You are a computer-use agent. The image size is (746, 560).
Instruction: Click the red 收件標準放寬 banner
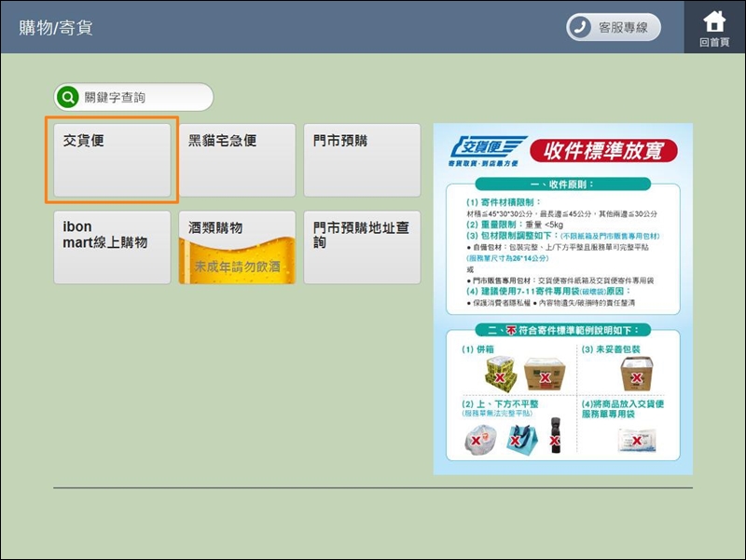(603, 151)
